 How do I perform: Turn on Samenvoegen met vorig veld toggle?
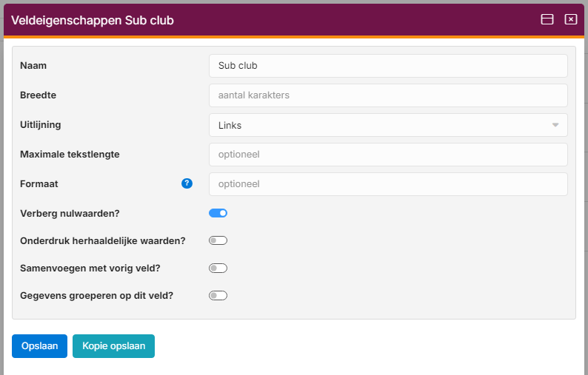click(218, 268)
